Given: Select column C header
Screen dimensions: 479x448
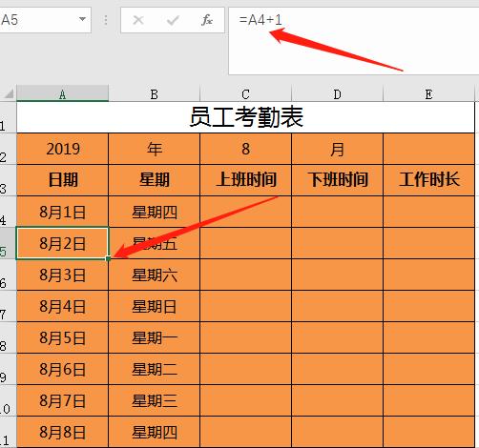Looking at the screenshot, I should point(245,94).
